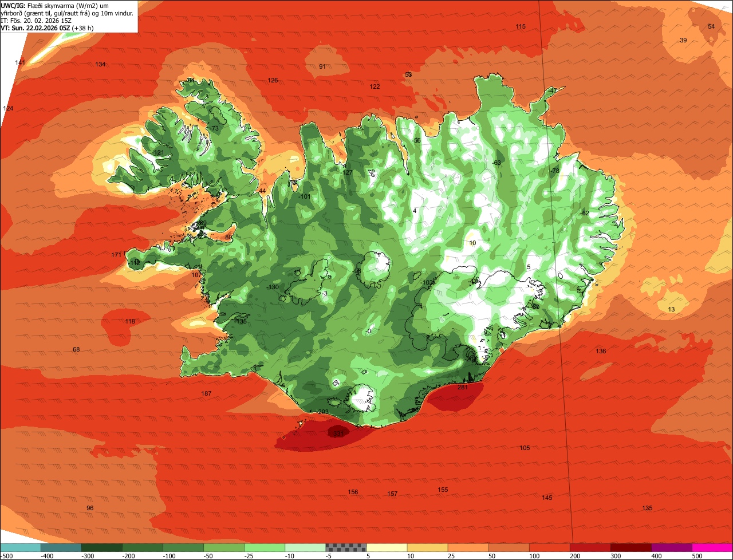This screenshot has width=733, height=560.
Task: Click the checkered -5 to 5 legend swatch
Action: pos(346,547)
